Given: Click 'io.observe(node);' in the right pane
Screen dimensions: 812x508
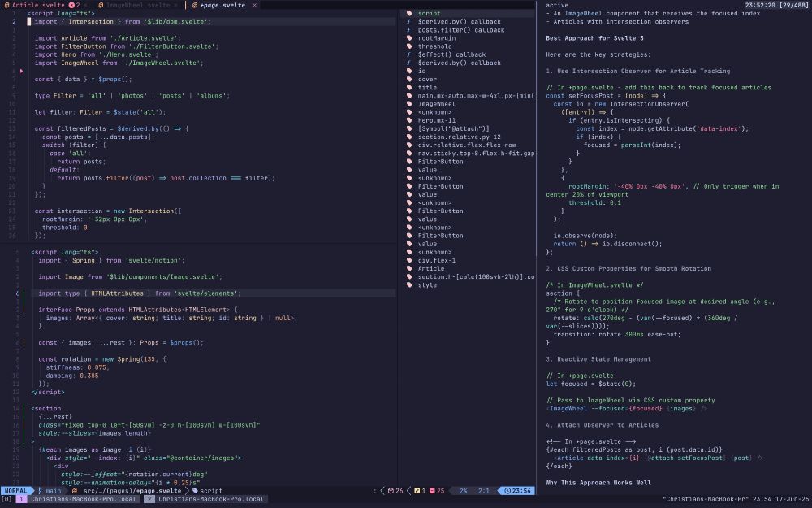Looking at the screenshot, I should tap(585, 236).
